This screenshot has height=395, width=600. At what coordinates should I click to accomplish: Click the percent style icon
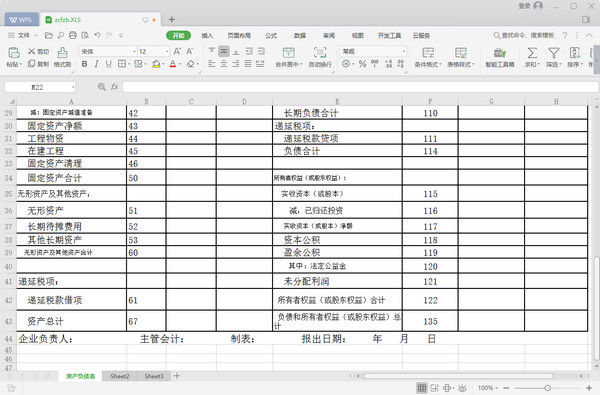[x=362, y=64]
